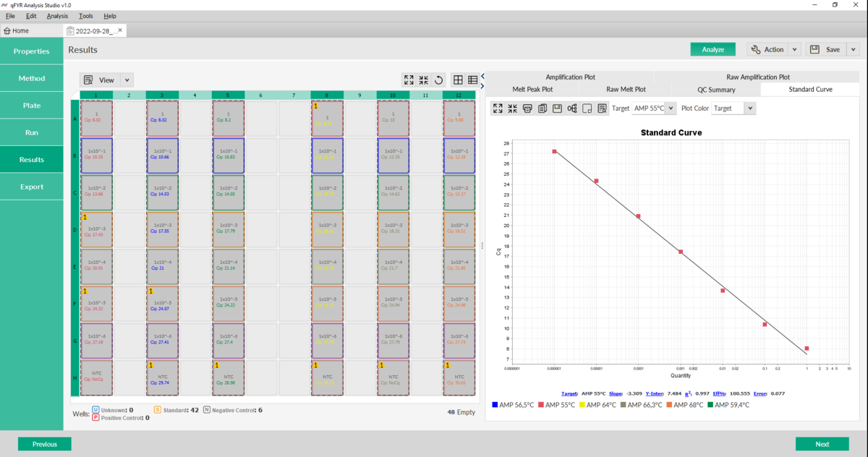The width and height of the screenshot is (868, 457).
Task: Click the last search-report icon in chart toolbar
Action: click(602, 108)
